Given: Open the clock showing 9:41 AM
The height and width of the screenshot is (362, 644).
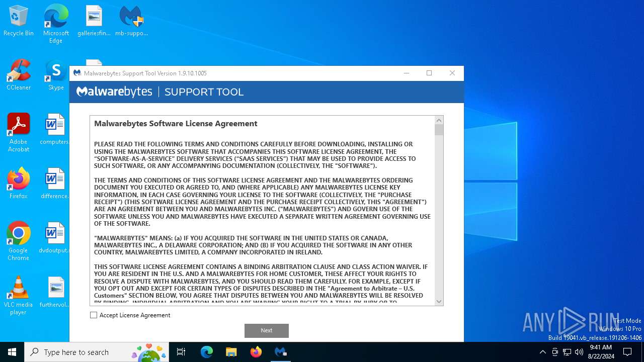Looking at the screenshot, I should pyautogui.click(x=601, y=352).
